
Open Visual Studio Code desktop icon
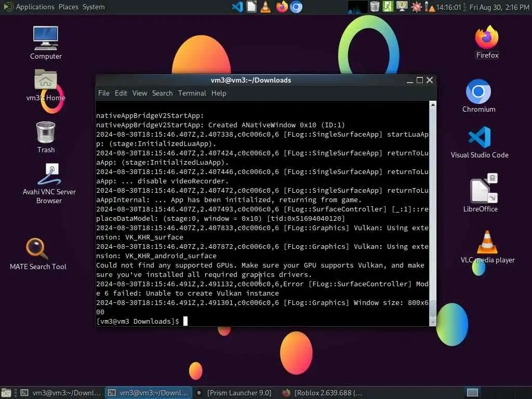[480, 142]
